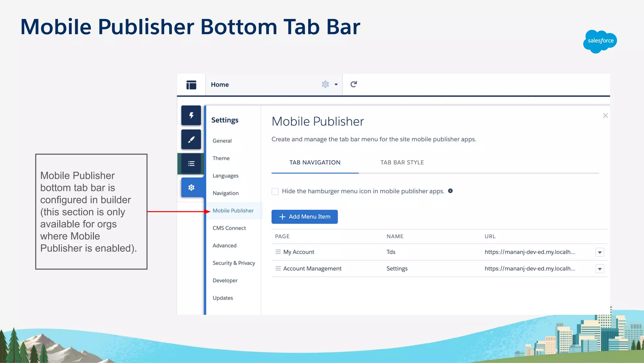Viewport: 644px width, 363px height.
Task: Open the Account Management row actions dropdown
Action: [x=600, y=269]
